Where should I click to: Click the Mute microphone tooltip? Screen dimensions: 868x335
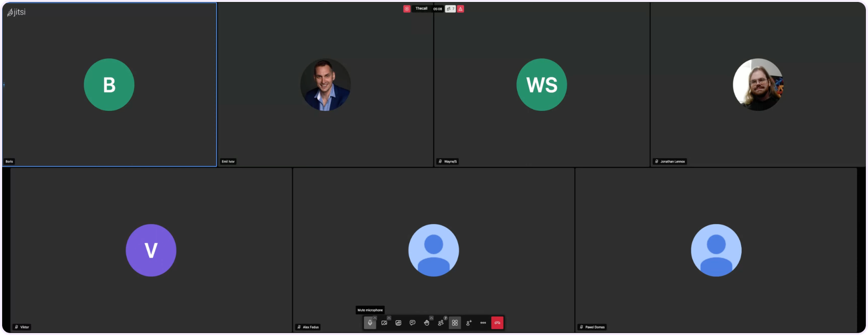(370, 310)
